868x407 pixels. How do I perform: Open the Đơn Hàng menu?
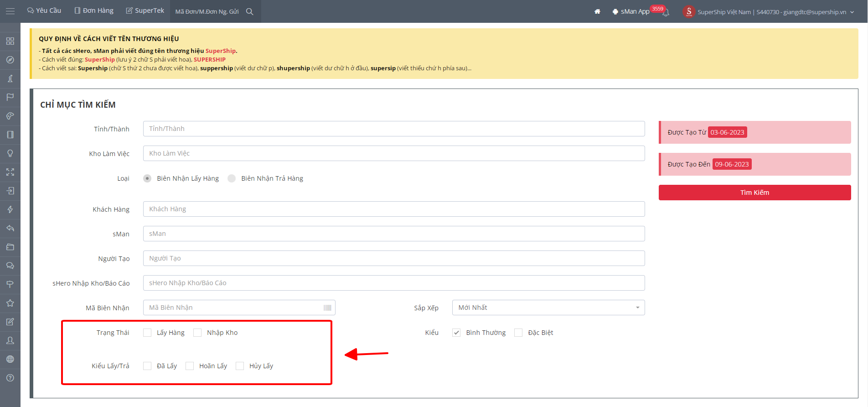point(94,10)
